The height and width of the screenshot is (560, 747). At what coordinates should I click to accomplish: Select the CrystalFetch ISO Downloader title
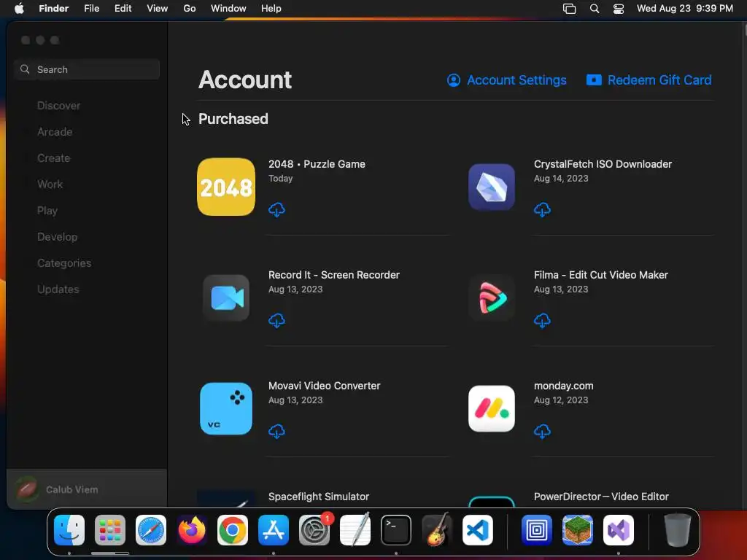point(603,164)
